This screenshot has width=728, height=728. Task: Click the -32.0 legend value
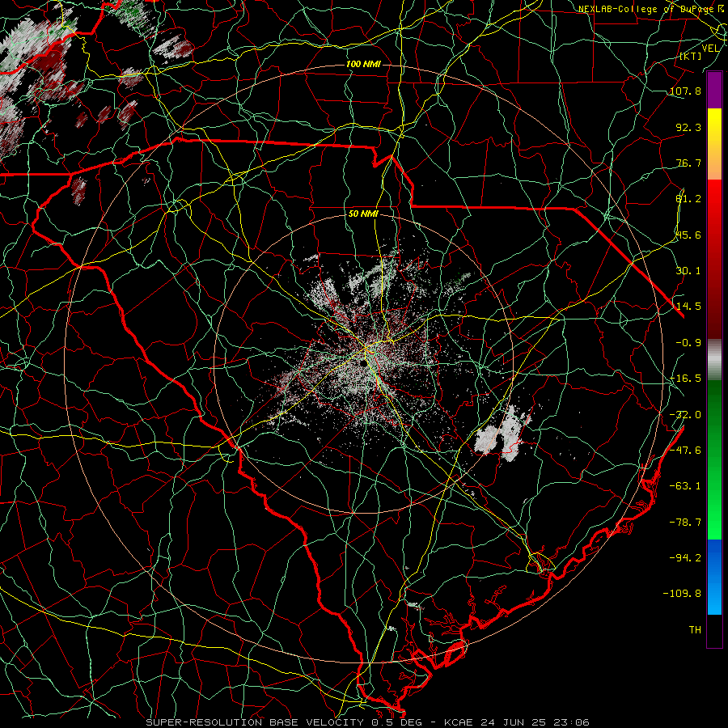point(685,415)
